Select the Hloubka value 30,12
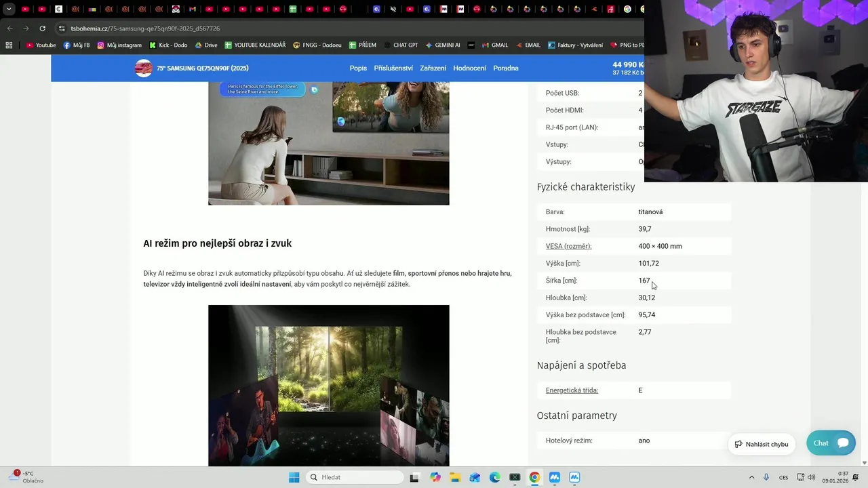This screenshot has width=868, height=488. (x=646, y=298)
